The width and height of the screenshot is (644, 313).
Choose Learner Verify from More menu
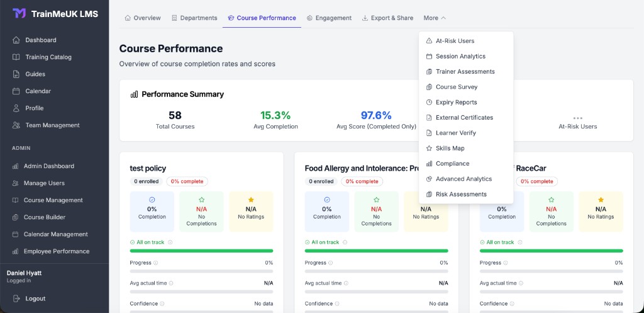tap(466, 133)
